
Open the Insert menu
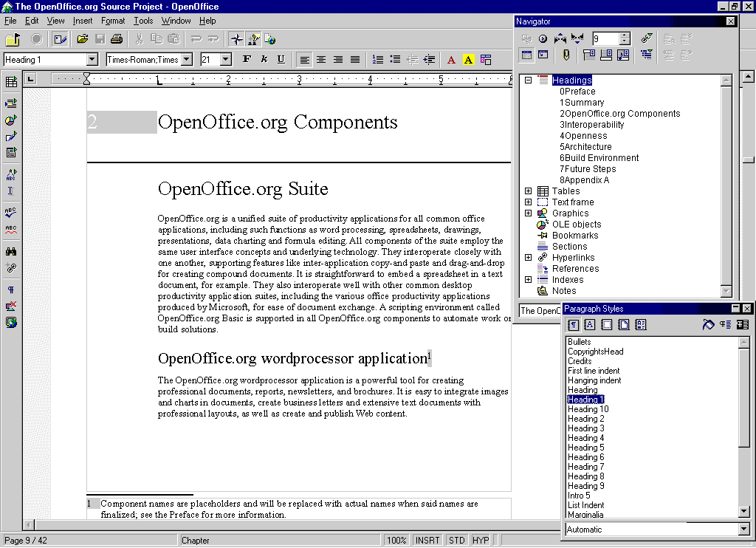[83, 21]
